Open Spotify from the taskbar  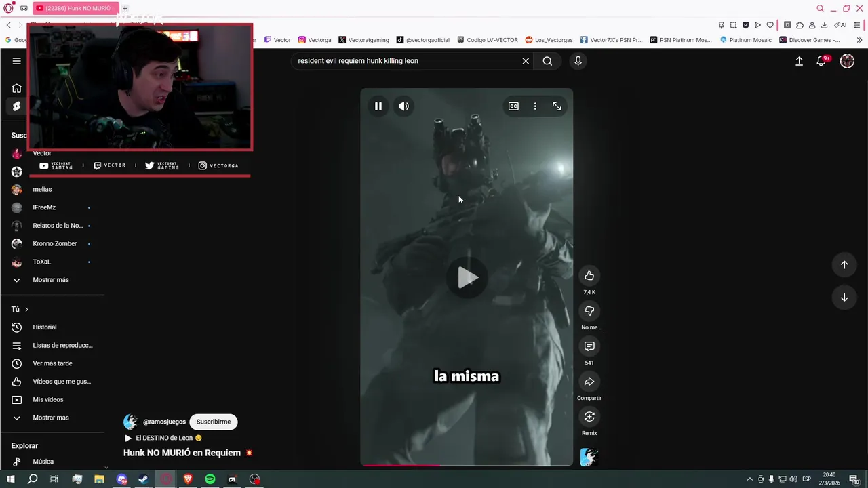click(210, 479)
